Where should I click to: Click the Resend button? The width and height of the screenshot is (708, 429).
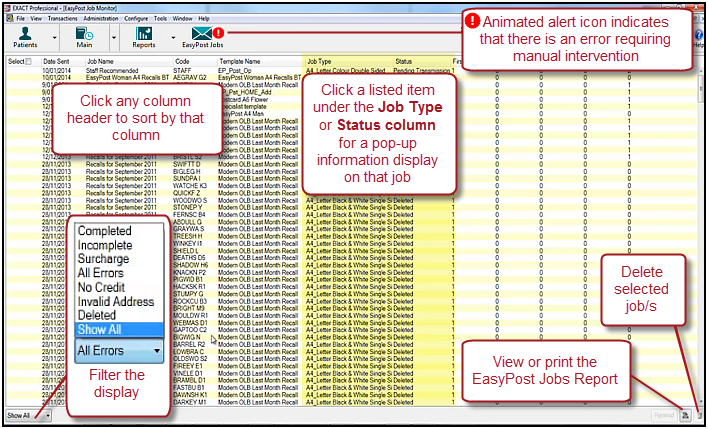coord(664,415)
